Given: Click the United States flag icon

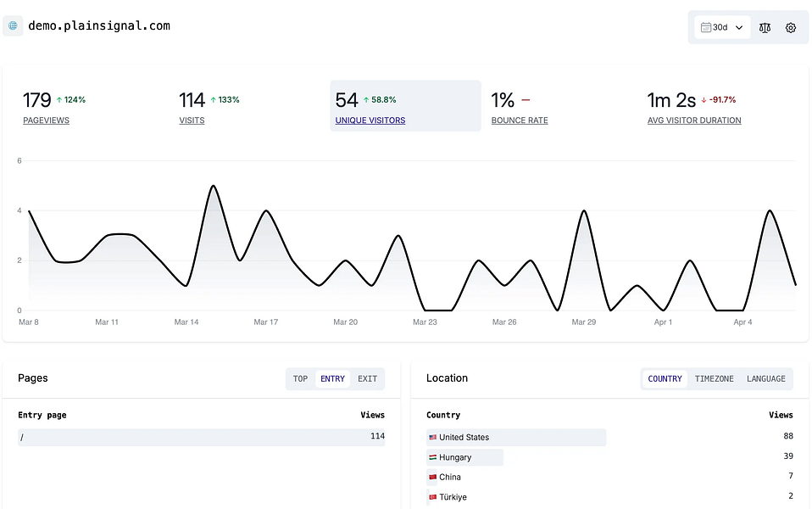Looking at the screenshot, I should pyautogui.click(x=432, y=437).
